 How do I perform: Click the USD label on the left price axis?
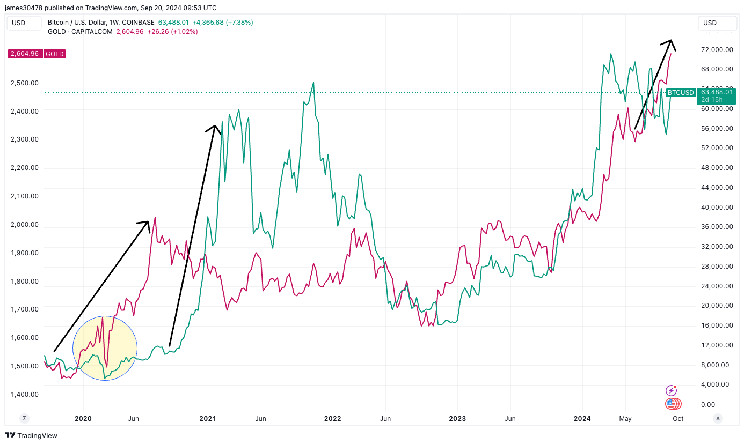pos(17,21)
